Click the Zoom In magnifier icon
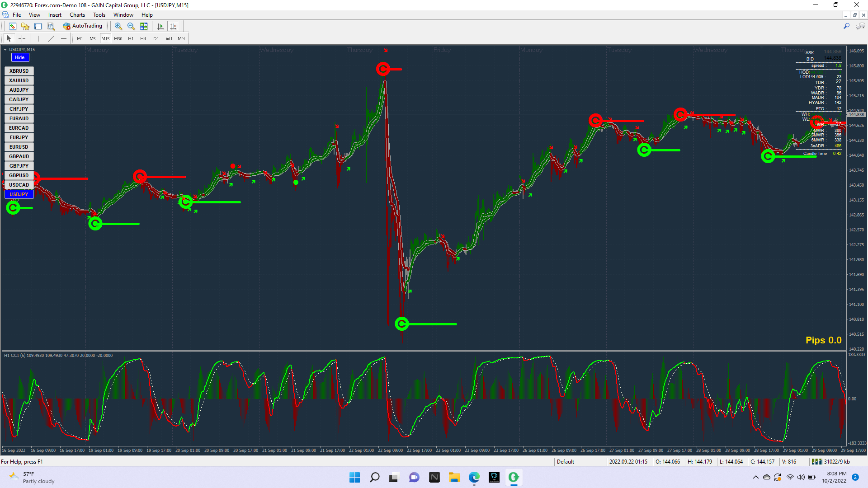The height and width of the screenshot is (488, 868). [118, 26]
